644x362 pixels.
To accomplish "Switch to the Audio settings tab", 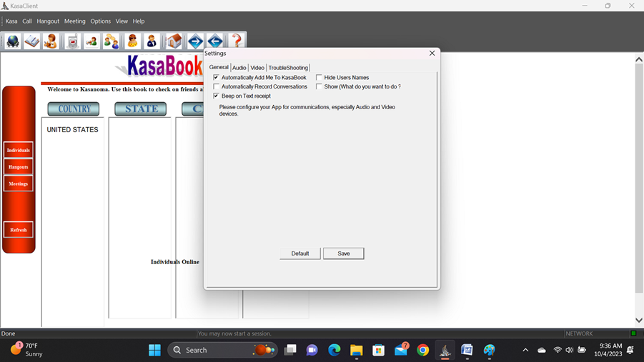I will [239, 68].
